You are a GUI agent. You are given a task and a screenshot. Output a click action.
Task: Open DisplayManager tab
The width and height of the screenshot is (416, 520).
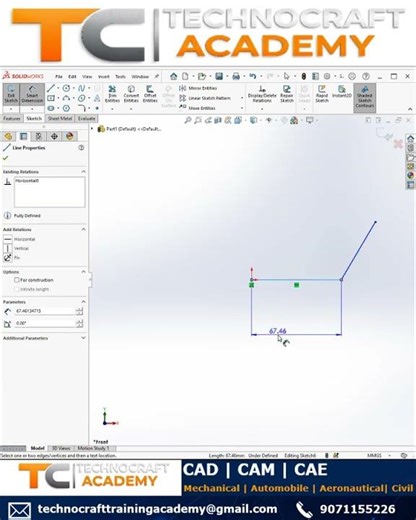pyautogui.click(x=69, y=136)
